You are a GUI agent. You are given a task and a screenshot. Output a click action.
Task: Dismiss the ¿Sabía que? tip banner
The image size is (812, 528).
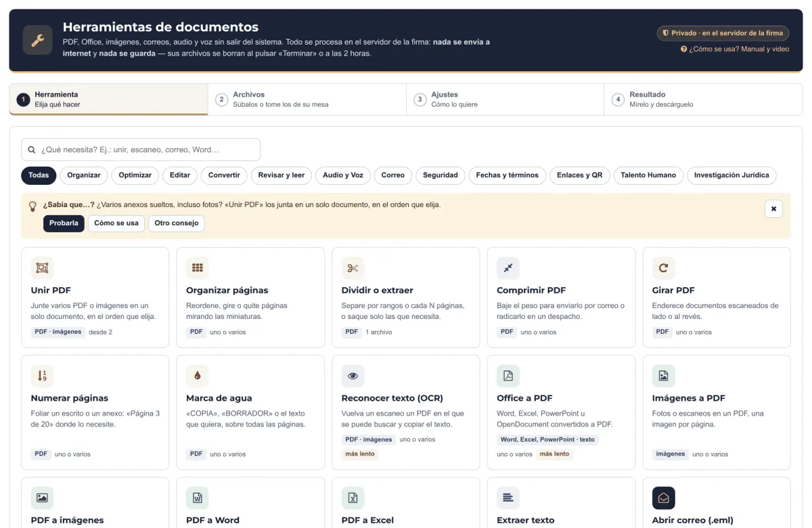click(773, 208)
